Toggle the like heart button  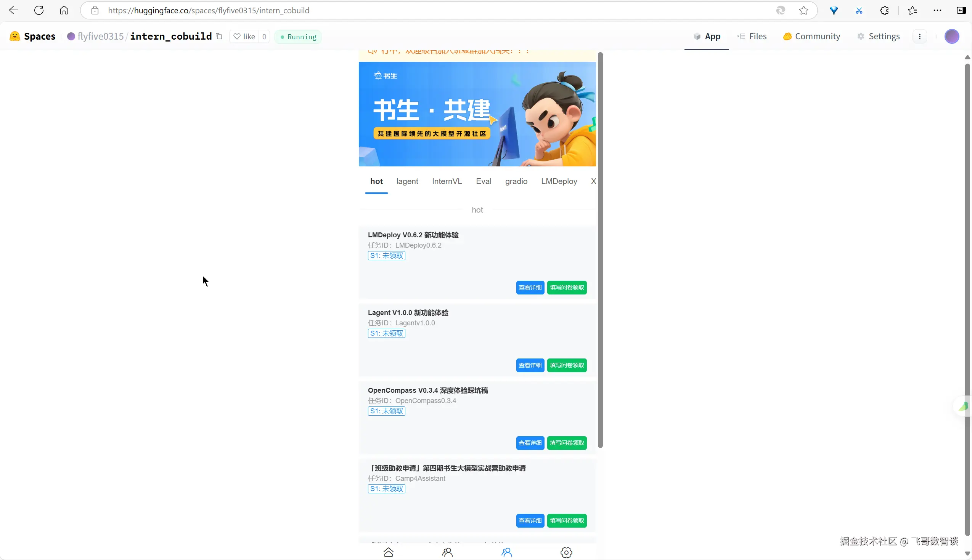[x=244, y=37]
